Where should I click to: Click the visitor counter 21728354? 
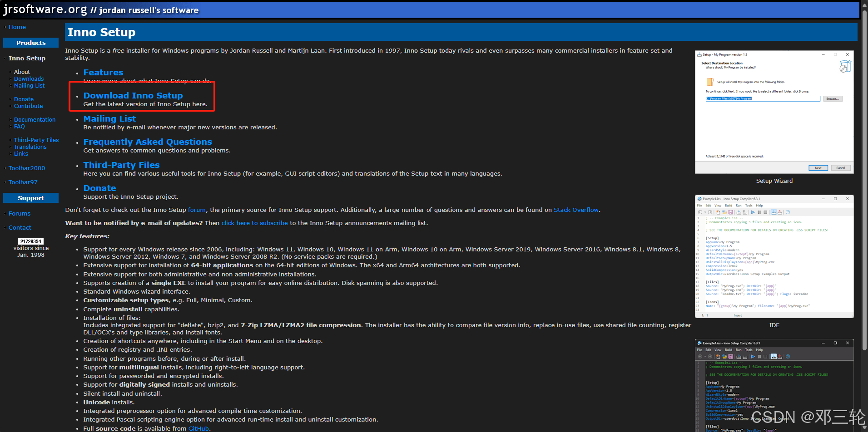[x=31, y=241]
